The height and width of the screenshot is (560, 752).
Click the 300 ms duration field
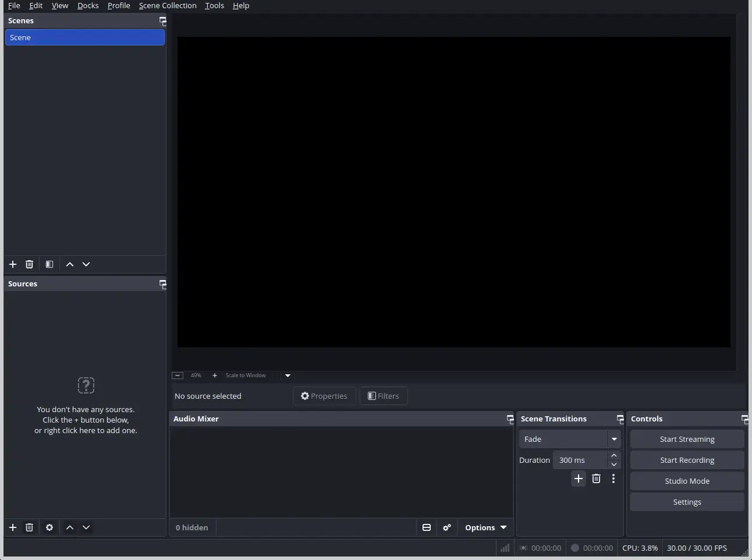tap(580, 460)
